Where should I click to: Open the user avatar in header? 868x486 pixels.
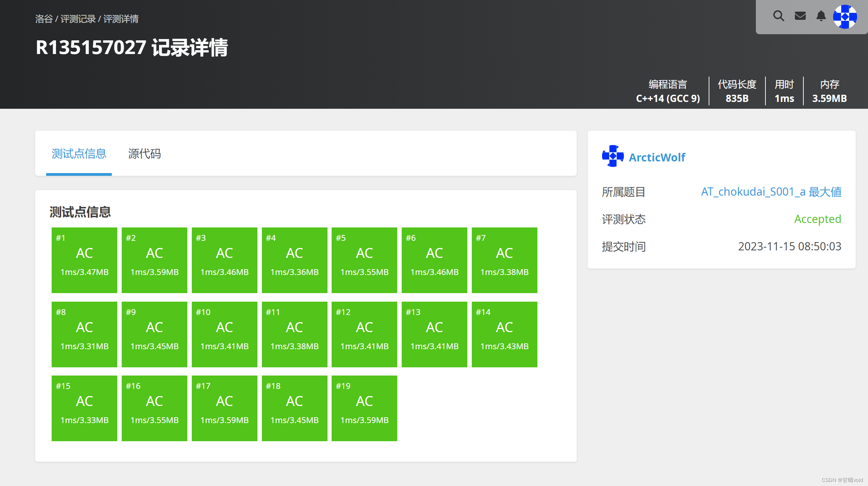845,17
